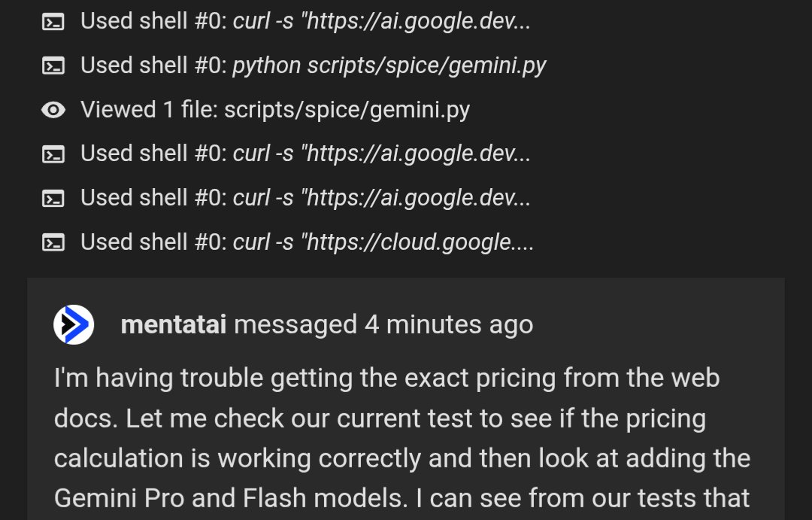Expand the first curl ai.google.dev shell entry
Viewport: 812px width, 520px height.
382,21
